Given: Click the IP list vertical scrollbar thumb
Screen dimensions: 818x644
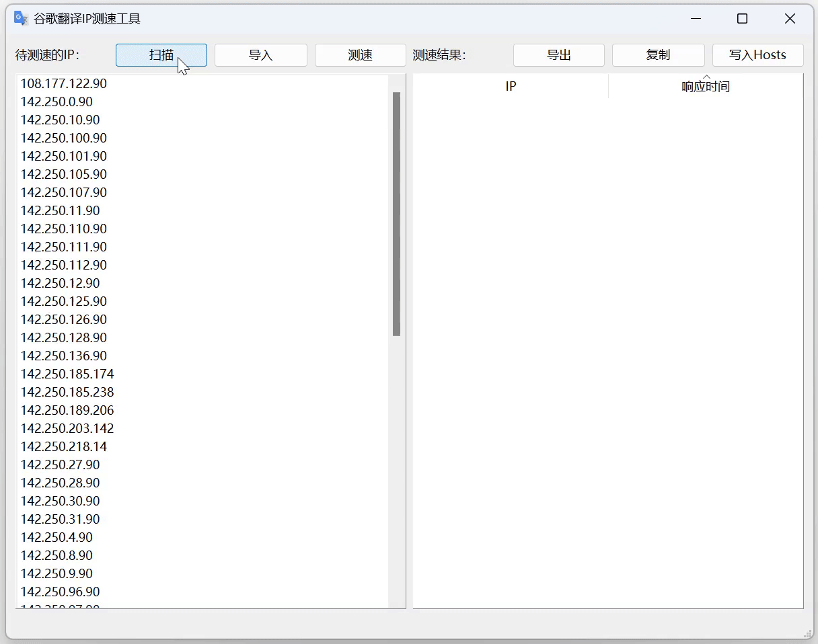Looking at the screenshot, I should click(396, 214).
